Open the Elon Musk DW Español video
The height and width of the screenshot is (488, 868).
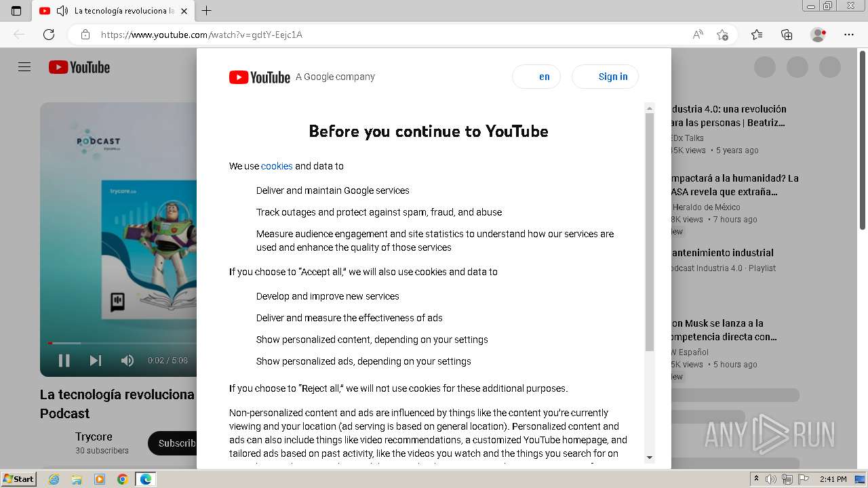(x=724, y=330)
